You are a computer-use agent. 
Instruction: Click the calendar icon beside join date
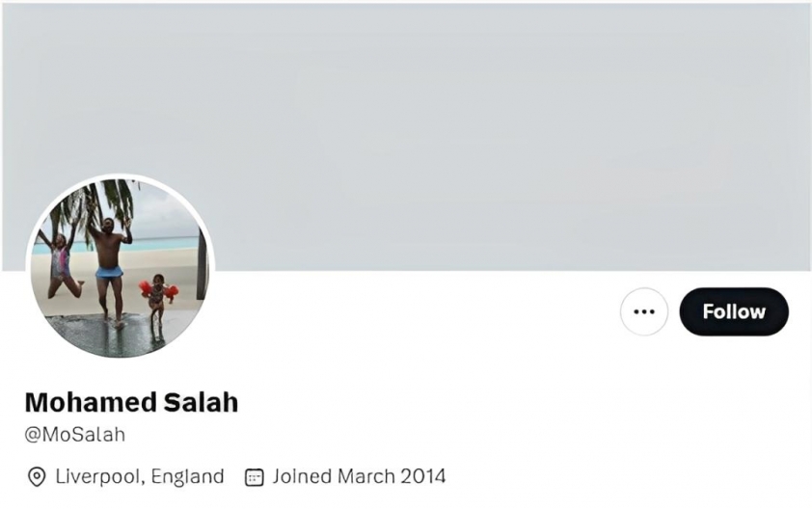point(255,476)
